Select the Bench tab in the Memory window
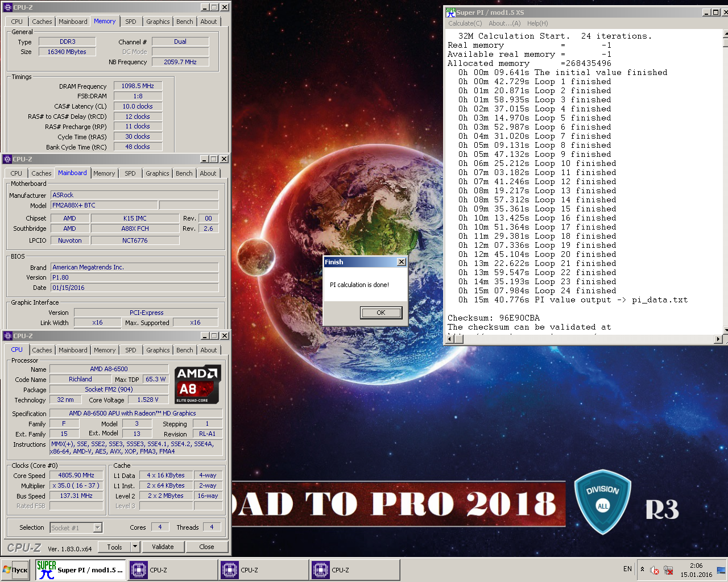 (185, 22)
